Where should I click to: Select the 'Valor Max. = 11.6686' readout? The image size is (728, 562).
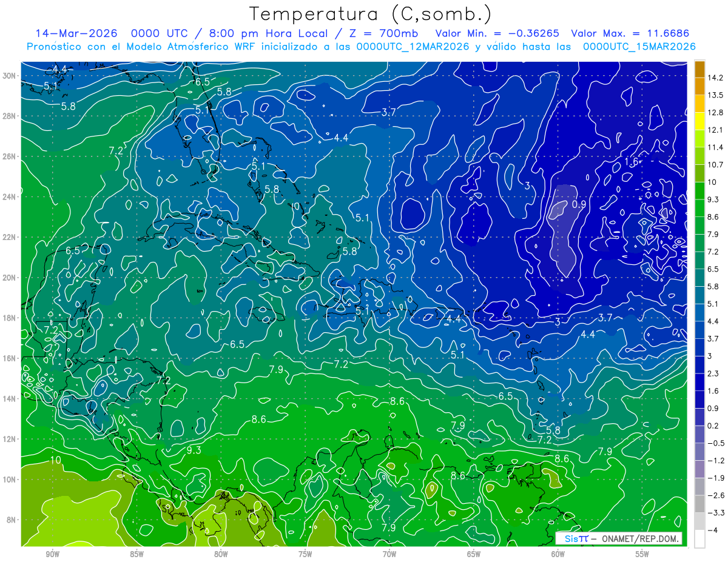[x=630, y=34]
